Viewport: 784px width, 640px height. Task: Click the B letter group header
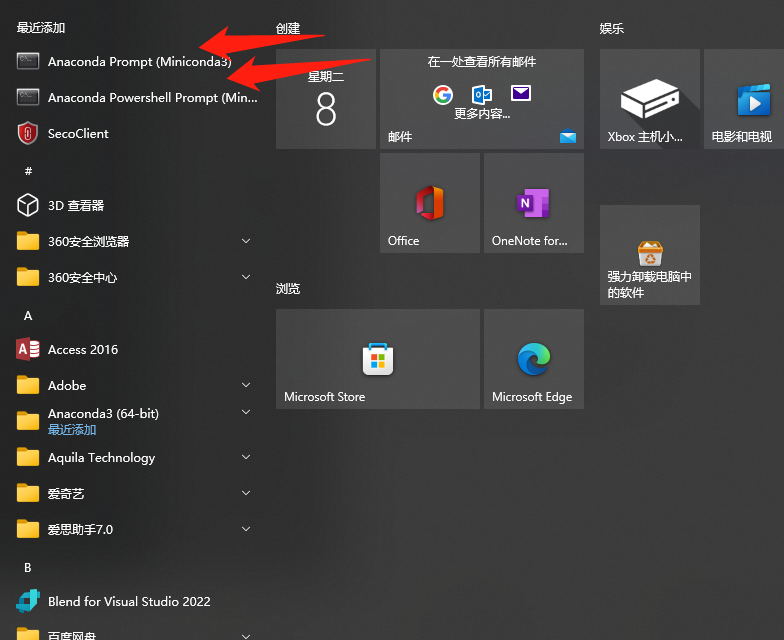point(28,568)
